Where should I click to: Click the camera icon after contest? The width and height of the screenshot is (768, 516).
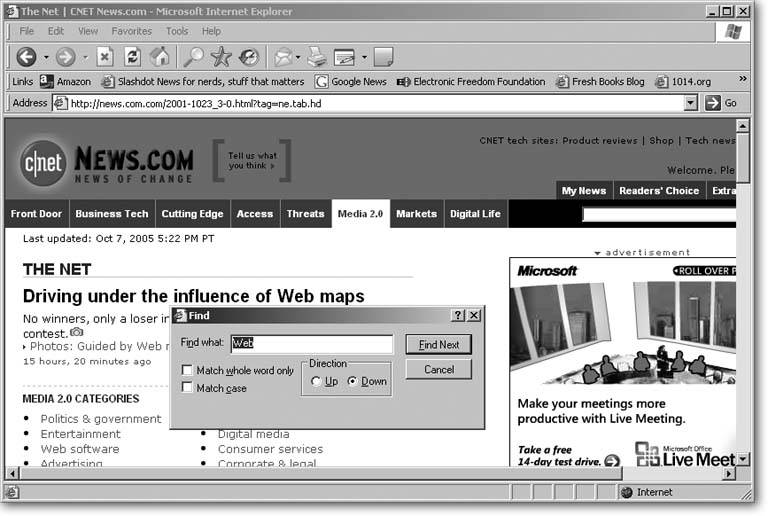(x=76, y=332)
